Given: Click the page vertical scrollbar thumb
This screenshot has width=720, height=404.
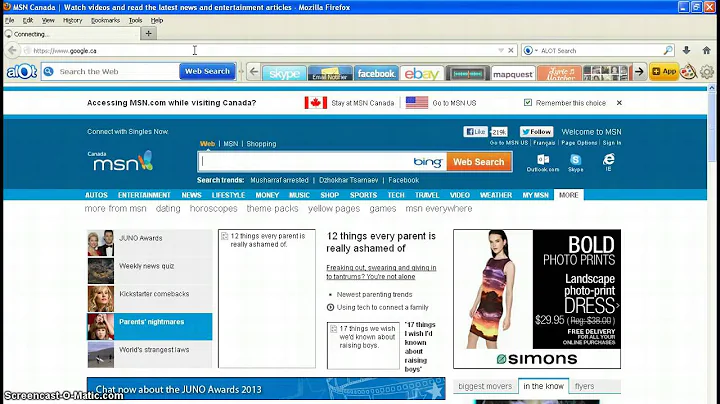Looking at the screenshot, I should click(712, 126).
